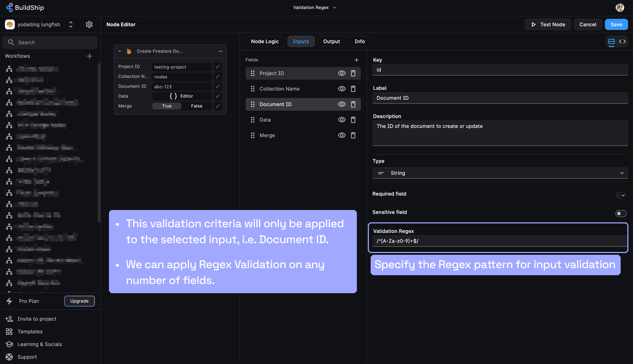Click the Test Node button
Viewport: 633px width, 364px height.
click(548, 24)
